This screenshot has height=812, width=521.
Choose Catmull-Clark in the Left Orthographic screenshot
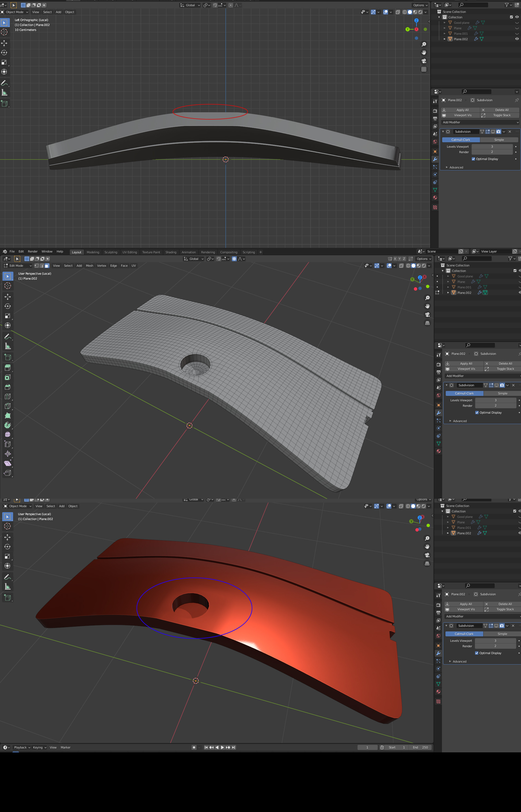coord(461,140)
